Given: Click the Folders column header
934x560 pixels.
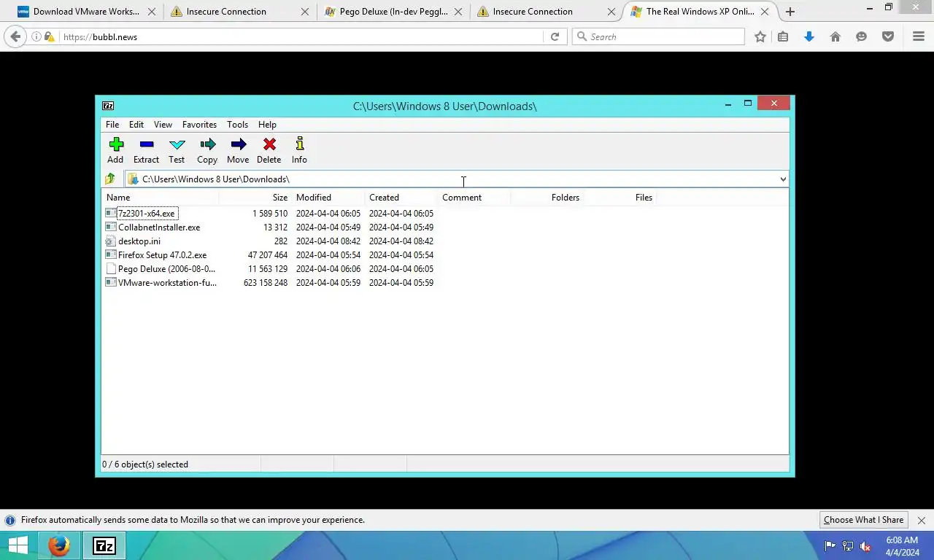Looking at the screenshot, I should (x=547, y=198).
